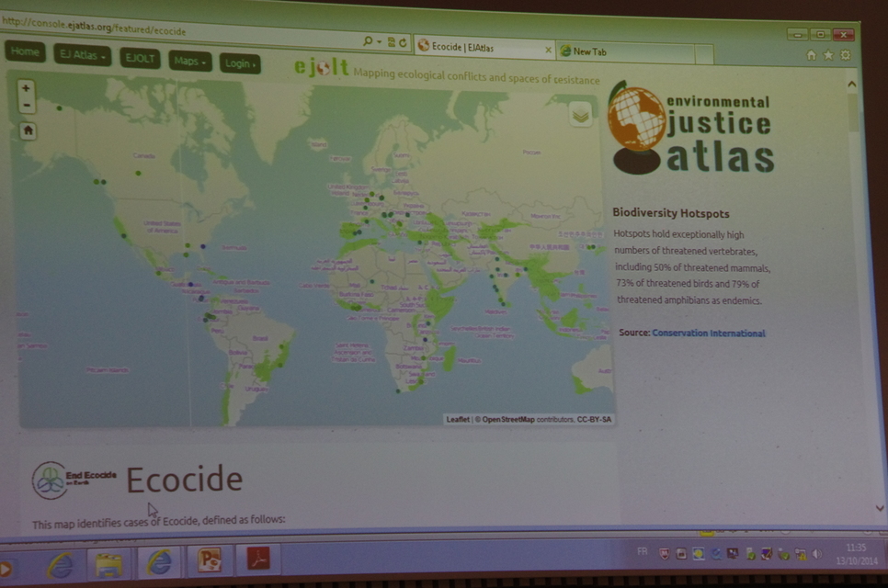Switch to the Ecocide | EJAtlas tab
The height and width of the screenshot is (588, 888).
[484, 48]
